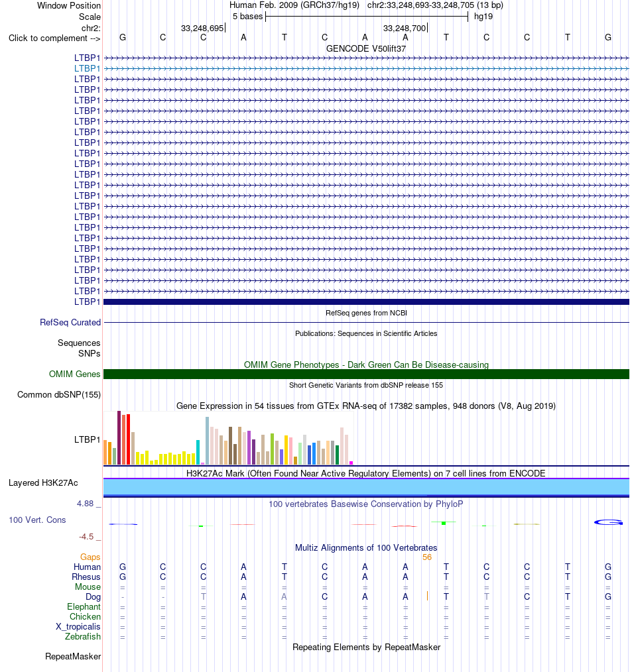This screenshot has width=630, height=672.
Task: Click the '5 bases' scale bar label
Action: pyautogui.click(x=247, y=17)
